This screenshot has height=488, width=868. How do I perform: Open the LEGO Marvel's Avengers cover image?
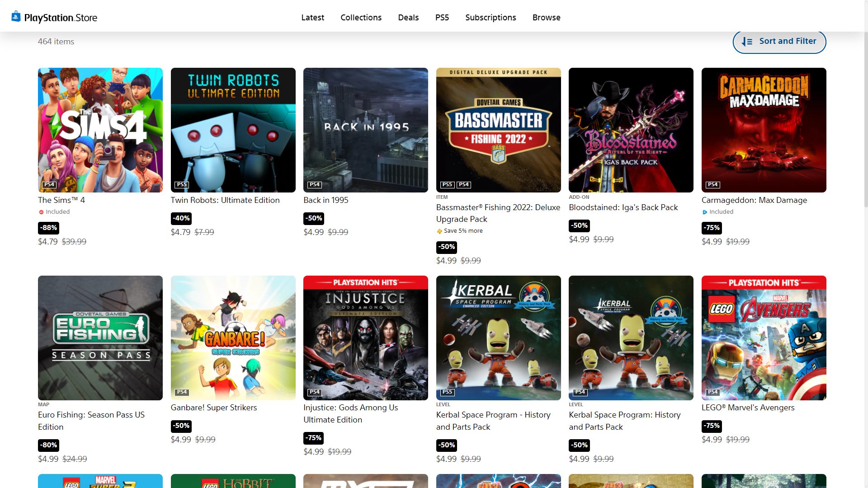point(764,338)
